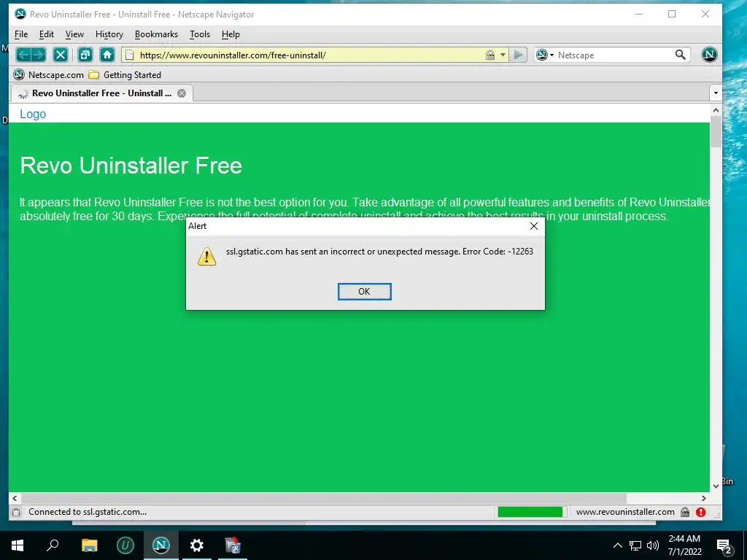Click OK in the Alert dialog

click(x=365, y=292)
